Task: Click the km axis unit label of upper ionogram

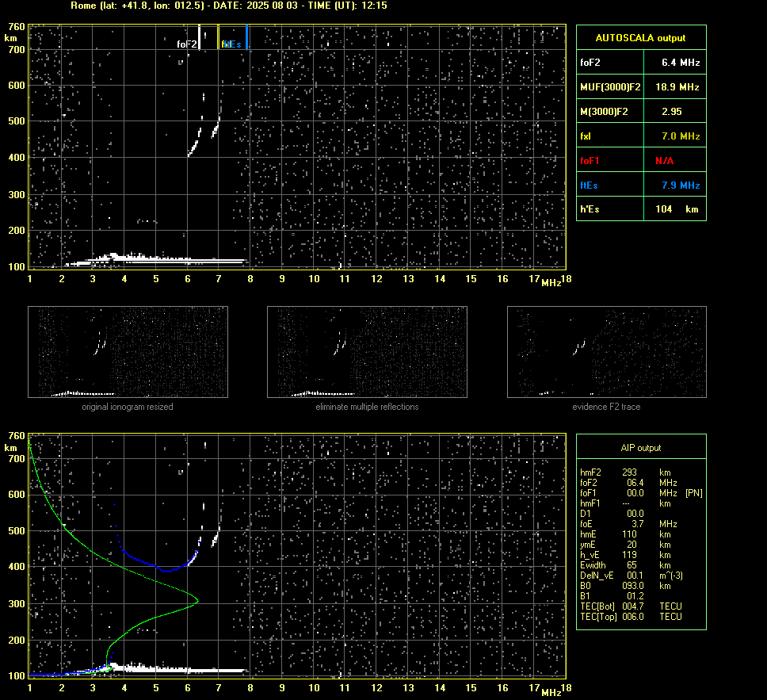Action: 11,38
